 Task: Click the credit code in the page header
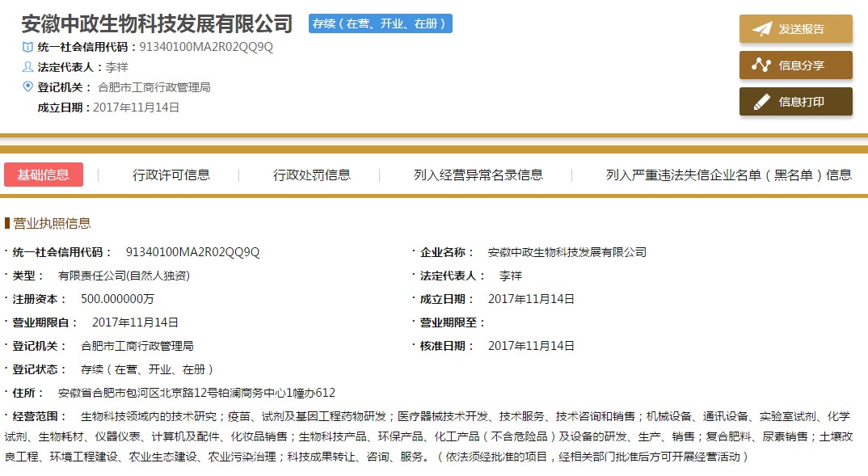[206, 47]
